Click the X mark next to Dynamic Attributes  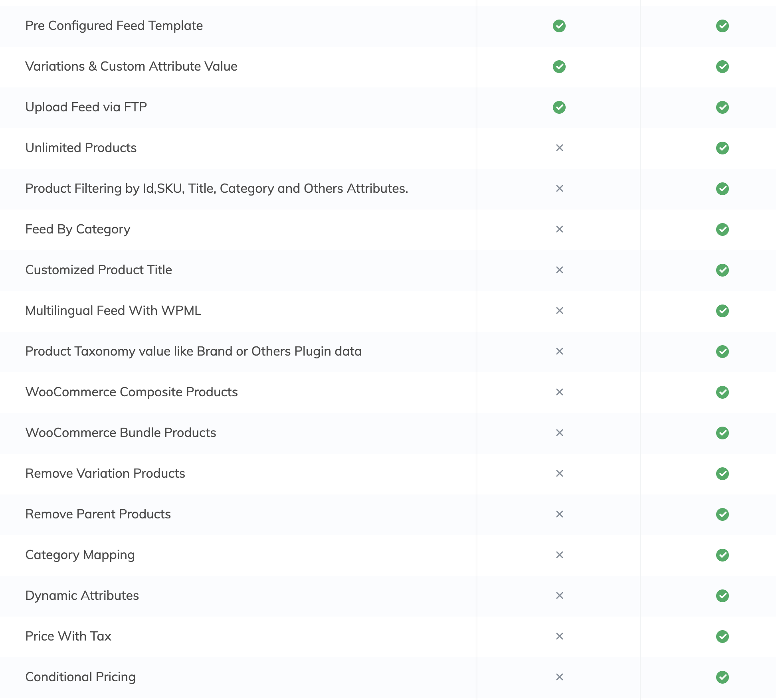[x=559, y=596]
